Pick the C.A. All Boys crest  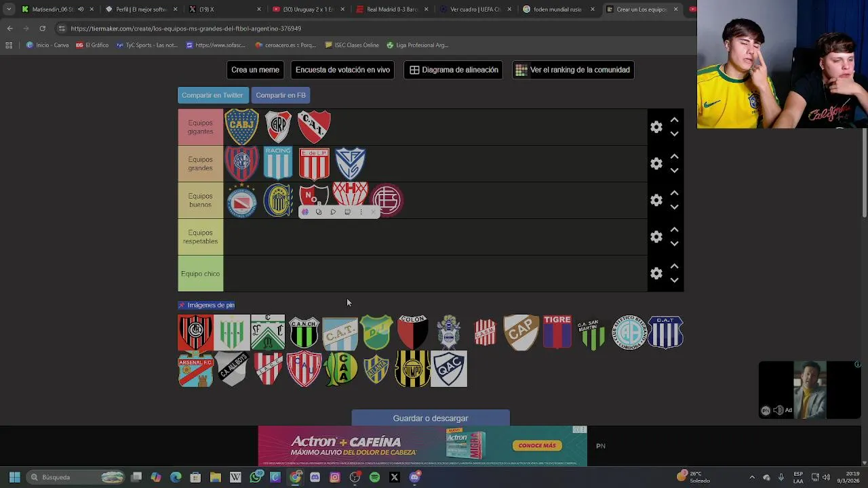(232, 369)
